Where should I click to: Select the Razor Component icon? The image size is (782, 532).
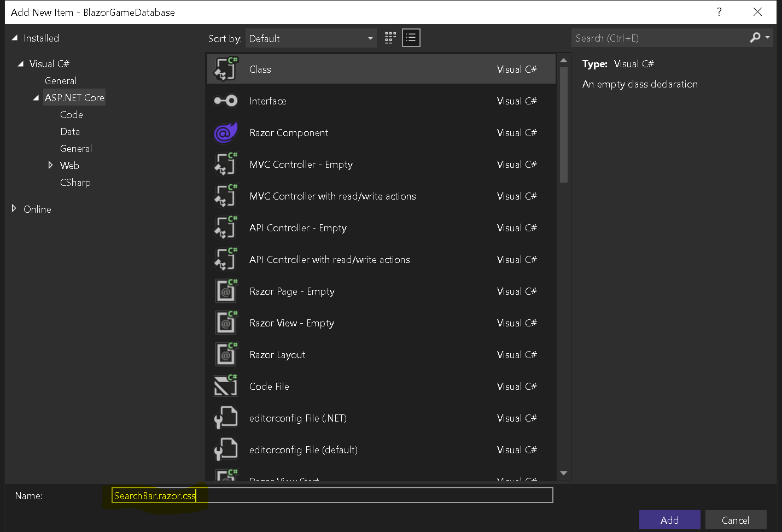click(x=225, y=132)
